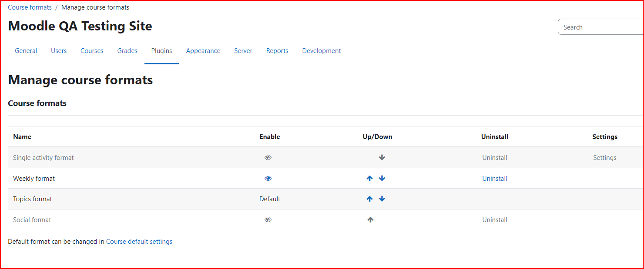The image size is (644, 269).
Task: Open Course default settings link
Action: coord(139,242)
